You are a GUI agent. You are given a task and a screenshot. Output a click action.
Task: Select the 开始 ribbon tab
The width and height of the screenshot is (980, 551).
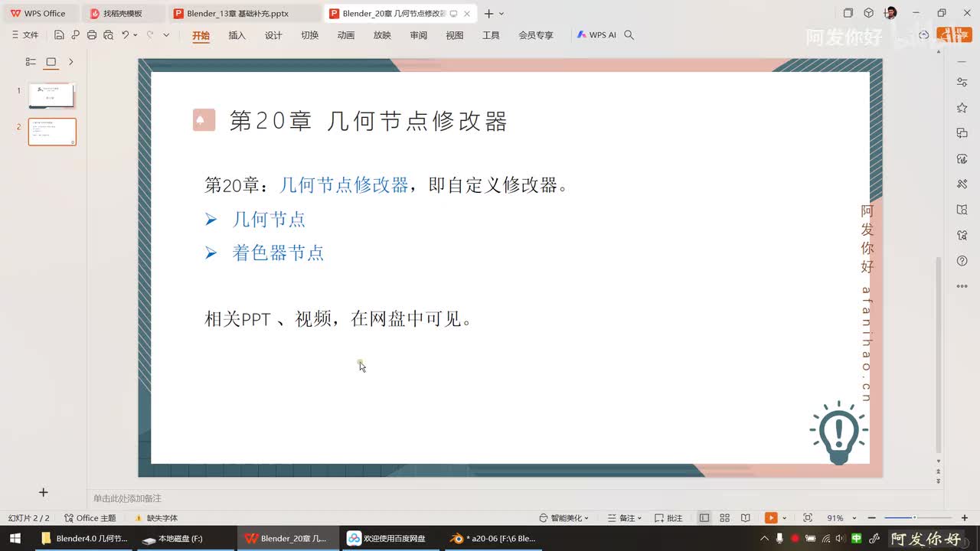(x=201, y=35)
